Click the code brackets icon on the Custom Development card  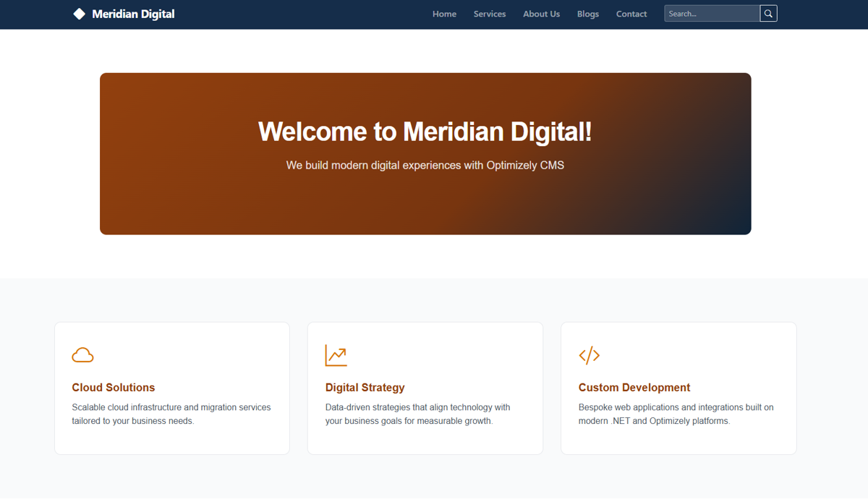coord(589,355)
